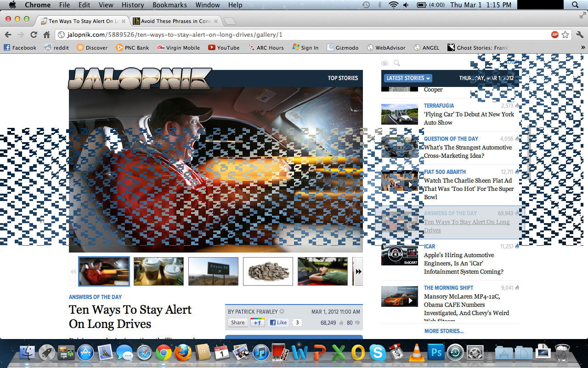Image resolution: width=588 pixels, height=368 pixels.
Task: Open the History menu
Action: click(133, 5)
